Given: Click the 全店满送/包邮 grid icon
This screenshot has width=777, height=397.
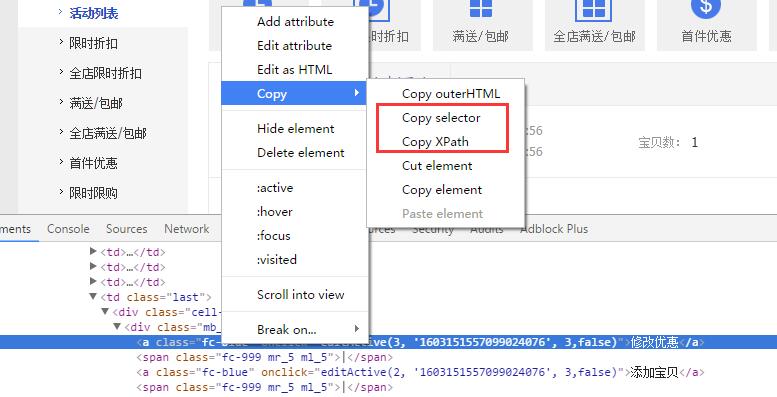Looking at the screenshot, I should 594,8.
